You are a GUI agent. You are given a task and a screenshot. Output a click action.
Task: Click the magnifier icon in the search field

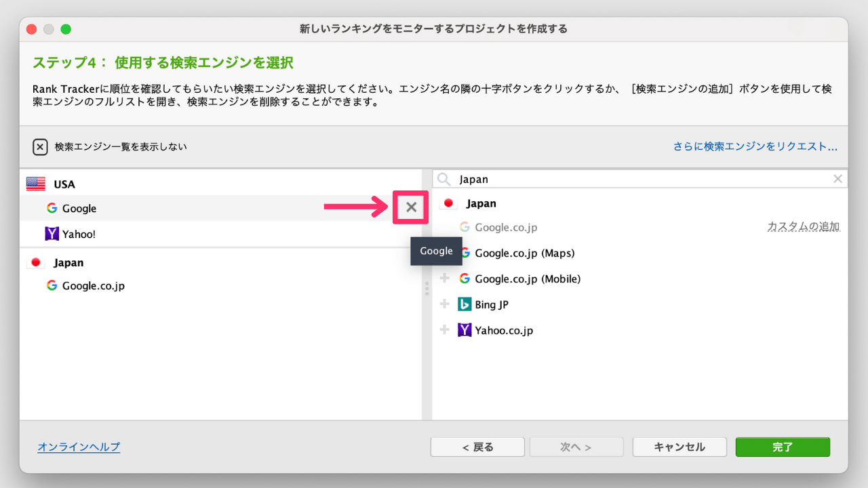coord(443,179)
